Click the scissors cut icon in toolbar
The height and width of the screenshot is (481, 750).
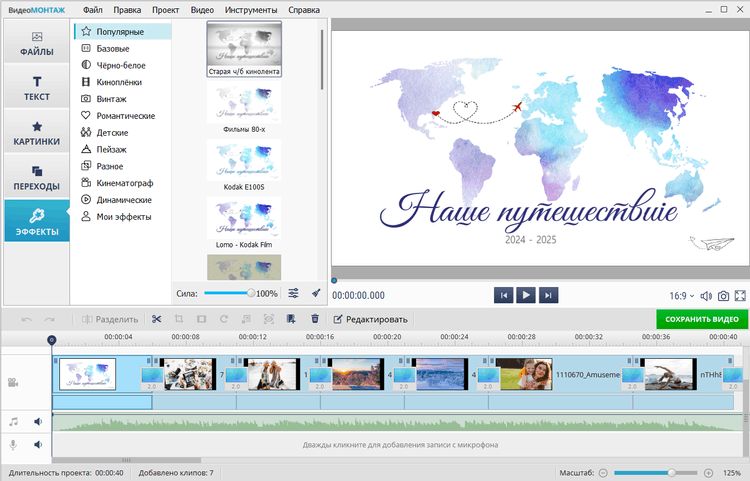pyautogui.click(x=156, y=319)
